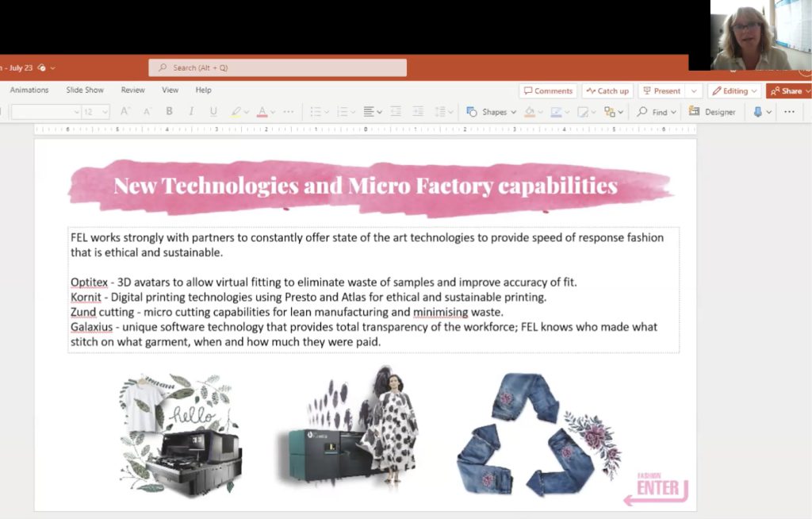Toggle bold formatting
Image resolution: width=812 pixels, height=519 pixels.
(x=169, y=112)
